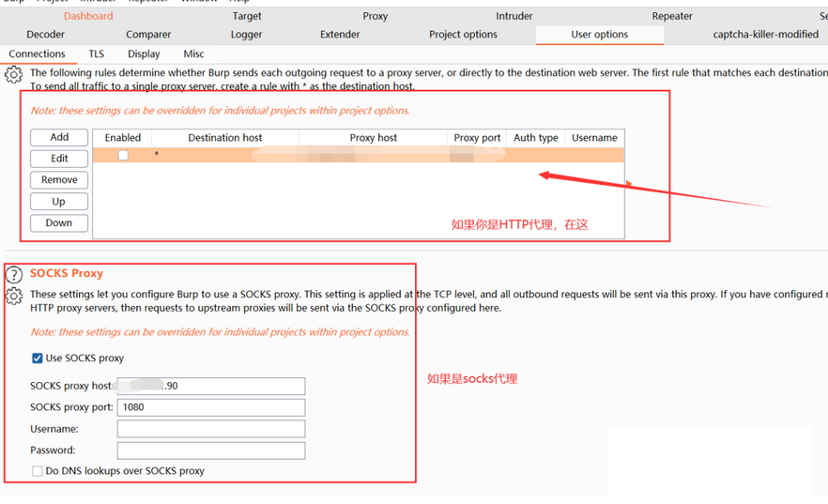Viewport: 828px width, 504px height.
Task: Select the * destination host cell
Action: point(225,155)
